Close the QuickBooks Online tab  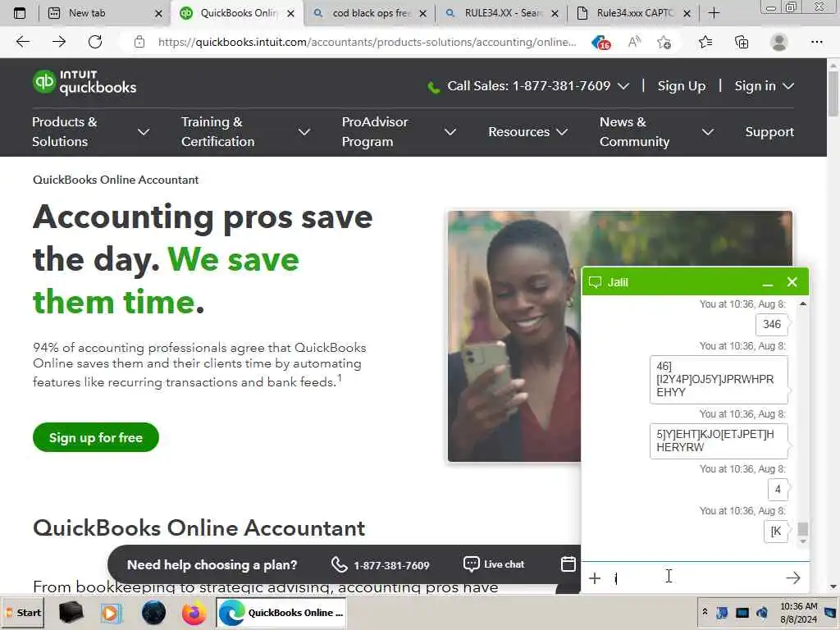pyautogui.click(x=290, y=13)
